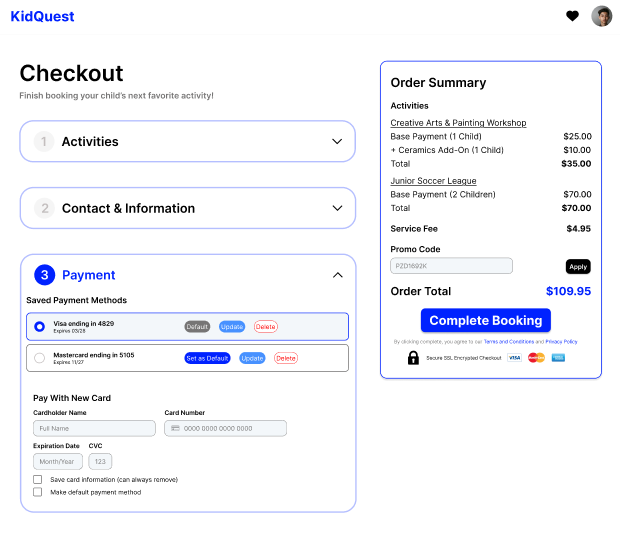620x537 pixels.
Task: Open the user profile avatar
Action: [x=601, y=16]
